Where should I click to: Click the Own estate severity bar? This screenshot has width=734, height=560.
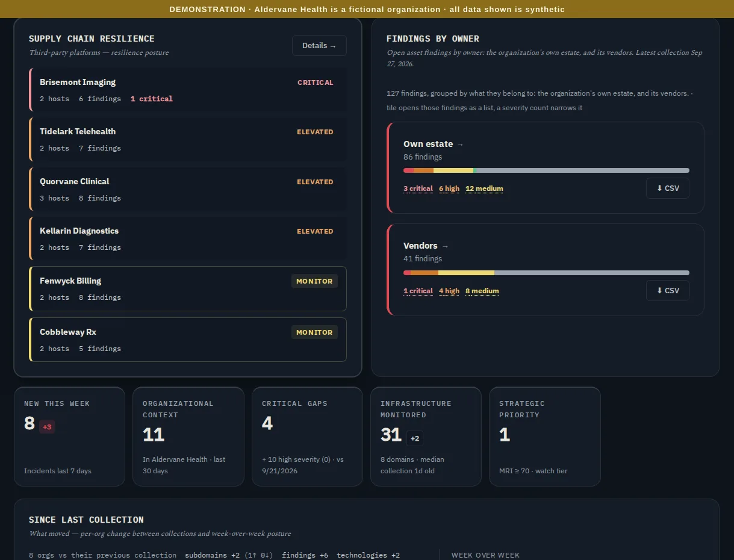coord(546,170)
